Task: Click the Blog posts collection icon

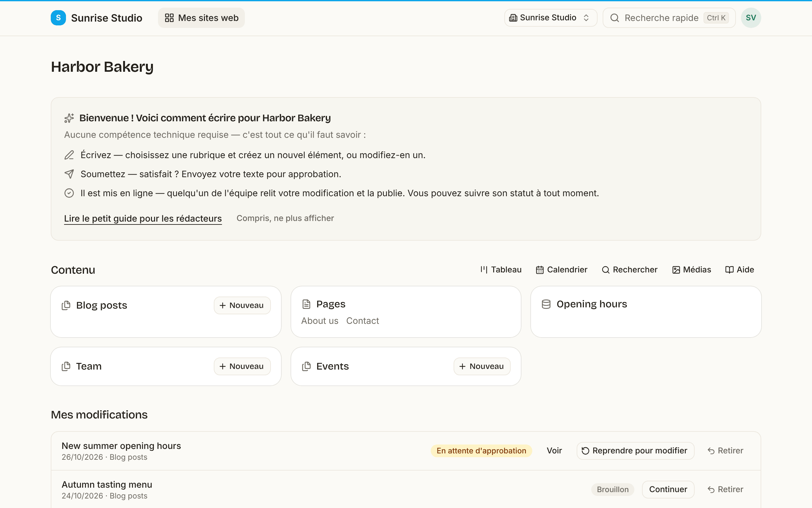Action: click(66, 305)
